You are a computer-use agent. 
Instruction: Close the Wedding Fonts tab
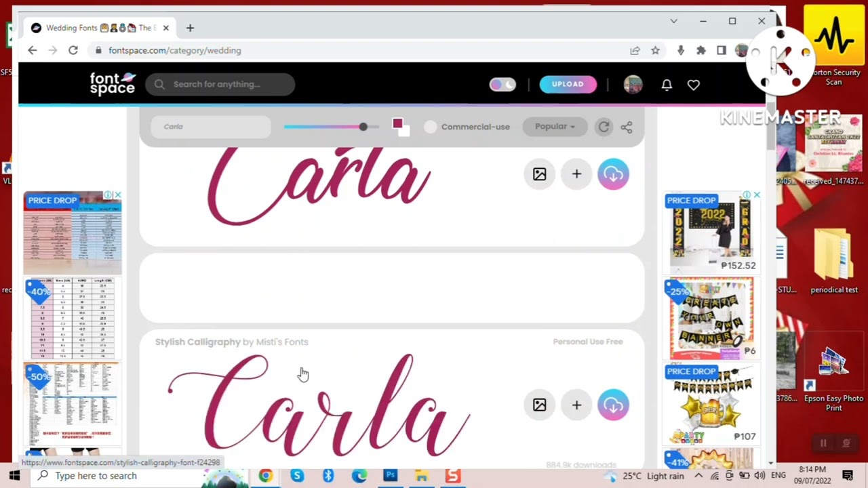[x=165, y=28]
